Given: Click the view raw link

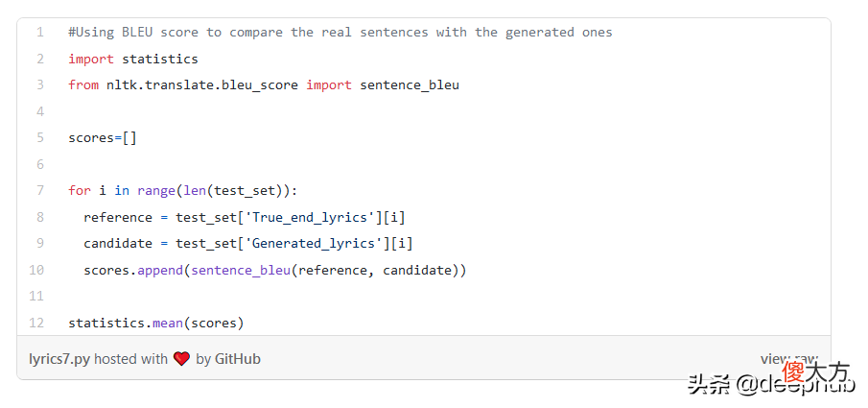Looking at the screenshot, I should [x=789, y=359].
